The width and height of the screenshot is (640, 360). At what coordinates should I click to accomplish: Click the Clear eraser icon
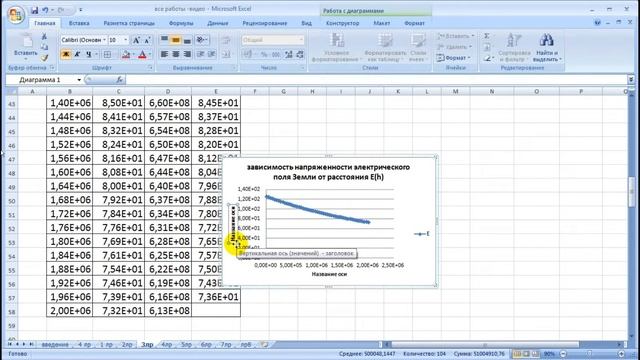pyautogui.click(x=487, y=58)
